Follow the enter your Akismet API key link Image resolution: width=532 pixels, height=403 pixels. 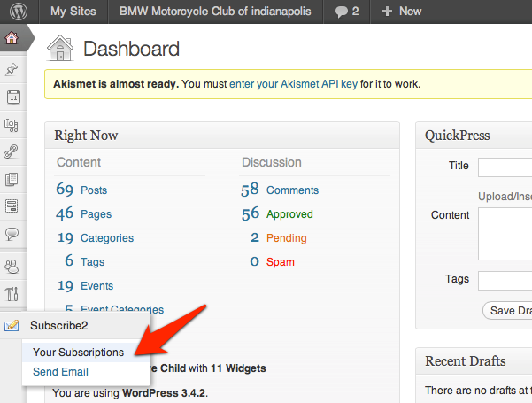point(294,84)
